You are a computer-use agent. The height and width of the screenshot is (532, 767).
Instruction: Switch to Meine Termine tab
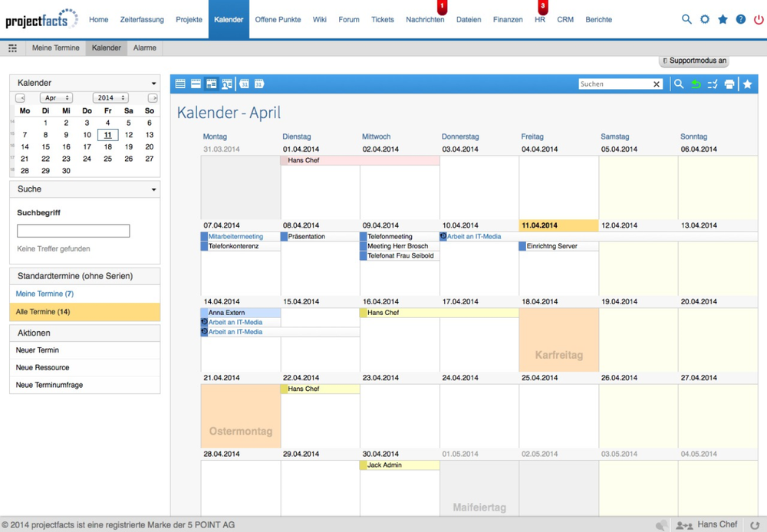[56, 48]
